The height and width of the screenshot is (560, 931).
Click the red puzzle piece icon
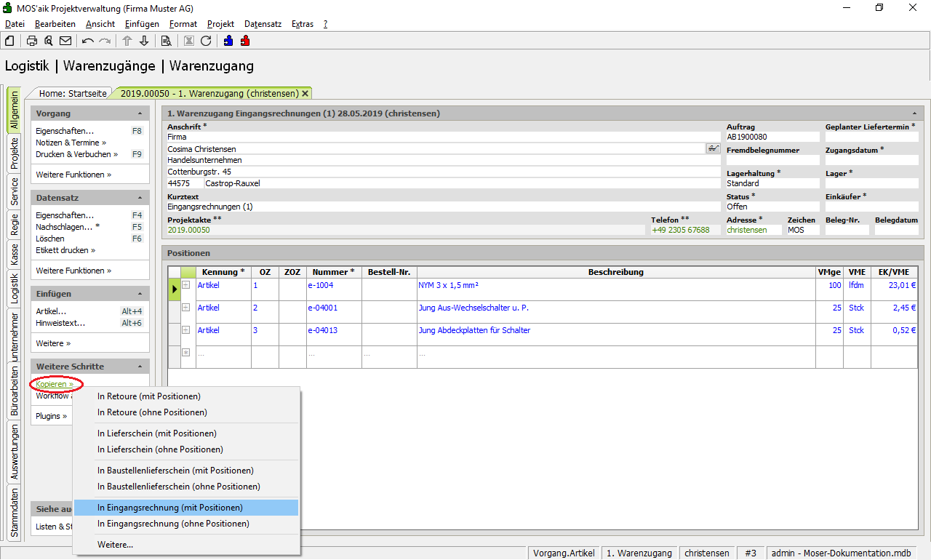[245, 41]
